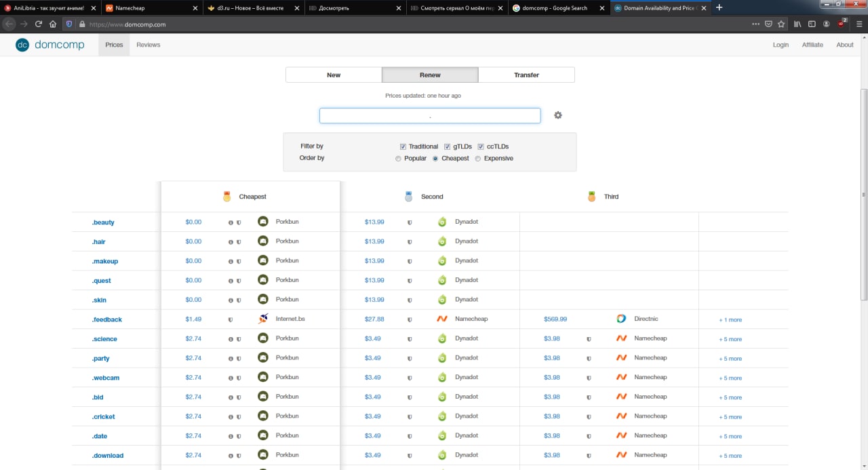
Task: Expand '+ 5 more' in the .download row
Action: (x=730, y=456)
